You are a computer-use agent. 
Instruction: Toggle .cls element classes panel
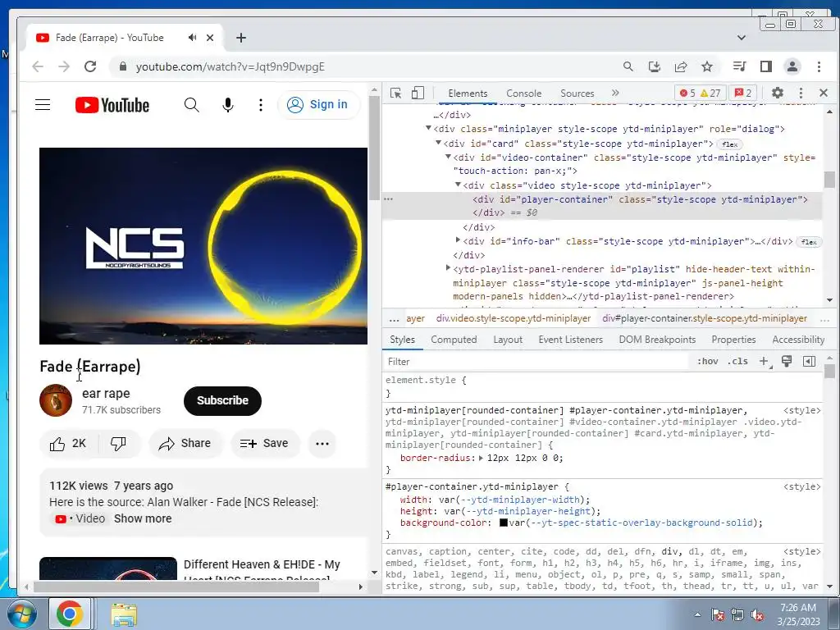(x=737, y=362)
